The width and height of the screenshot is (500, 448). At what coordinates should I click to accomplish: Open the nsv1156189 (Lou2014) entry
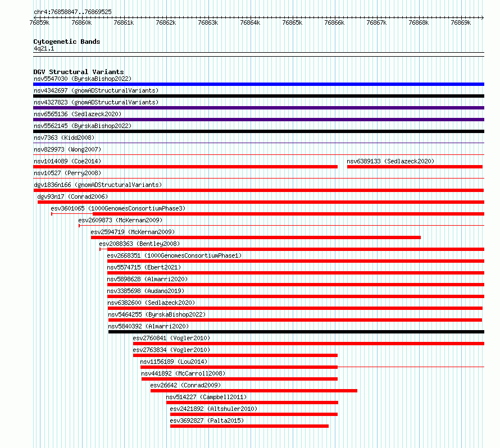pos(174,362)
